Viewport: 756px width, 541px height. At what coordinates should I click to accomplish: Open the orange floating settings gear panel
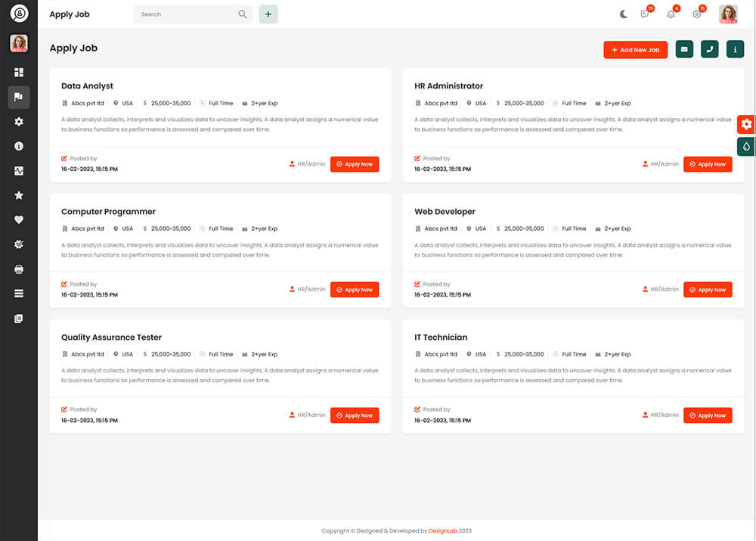click(746, 124)
